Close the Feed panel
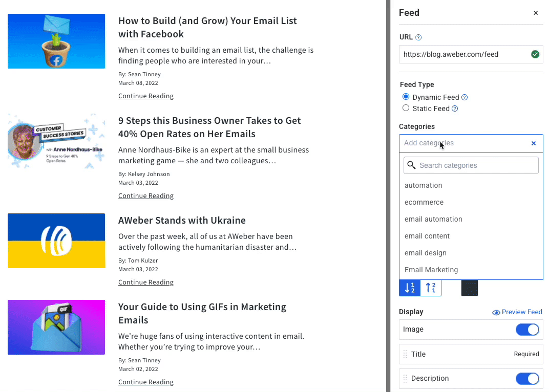The width and height of the screenshot is (549, 392). coord(535,13)
